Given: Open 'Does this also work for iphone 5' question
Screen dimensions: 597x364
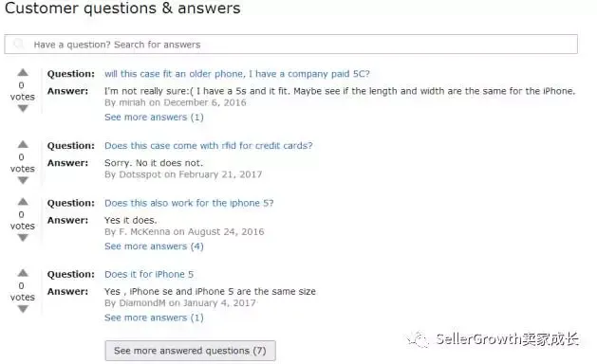Looking at the screenshot, I should click(x=189, y=203).
